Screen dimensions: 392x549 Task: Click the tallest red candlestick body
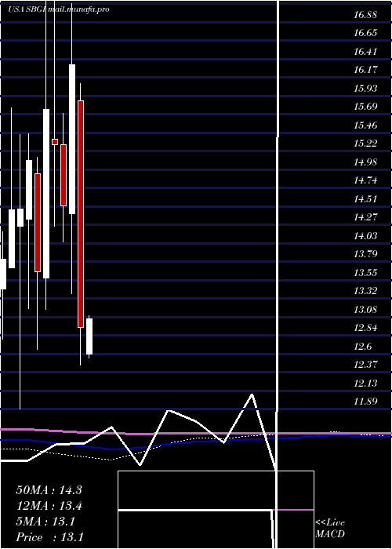point(81,214)
